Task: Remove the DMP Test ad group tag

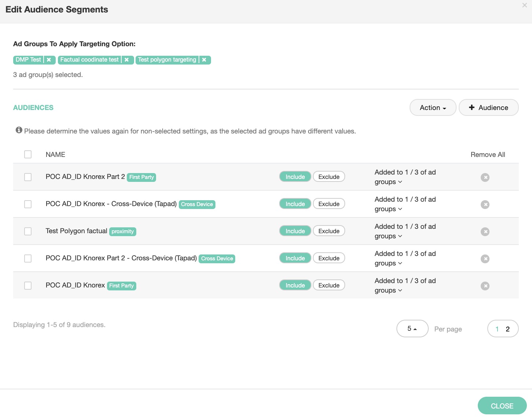Action: click(49, 60)
